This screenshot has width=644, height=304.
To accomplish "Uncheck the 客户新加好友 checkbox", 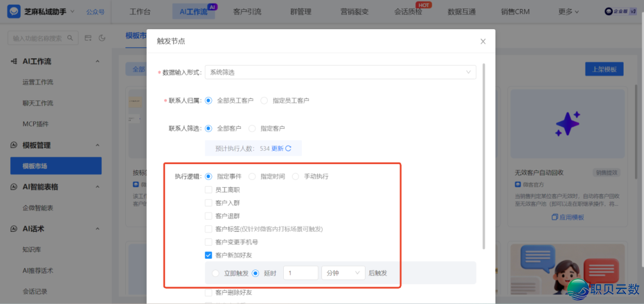I will pyautogui.click(x=209, y=255).
